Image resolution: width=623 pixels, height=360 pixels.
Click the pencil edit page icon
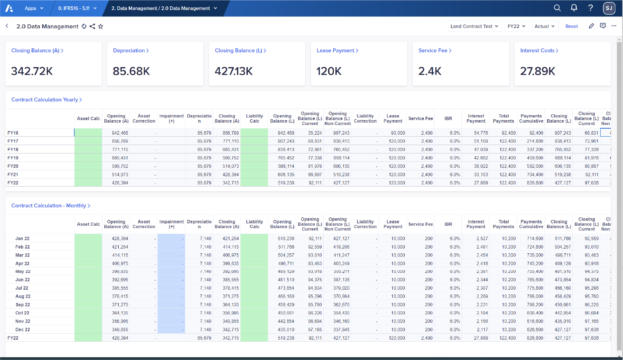(591, 26)
